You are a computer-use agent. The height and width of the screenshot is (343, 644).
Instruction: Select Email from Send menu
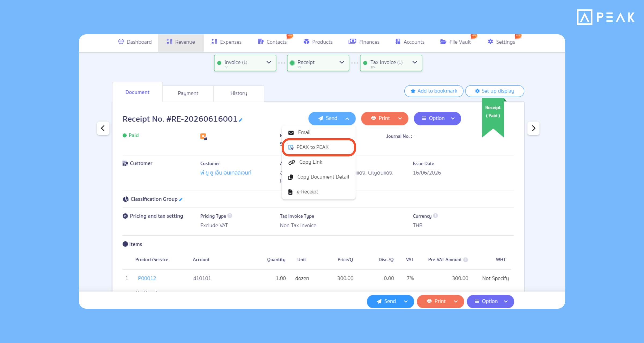[319, 132]
